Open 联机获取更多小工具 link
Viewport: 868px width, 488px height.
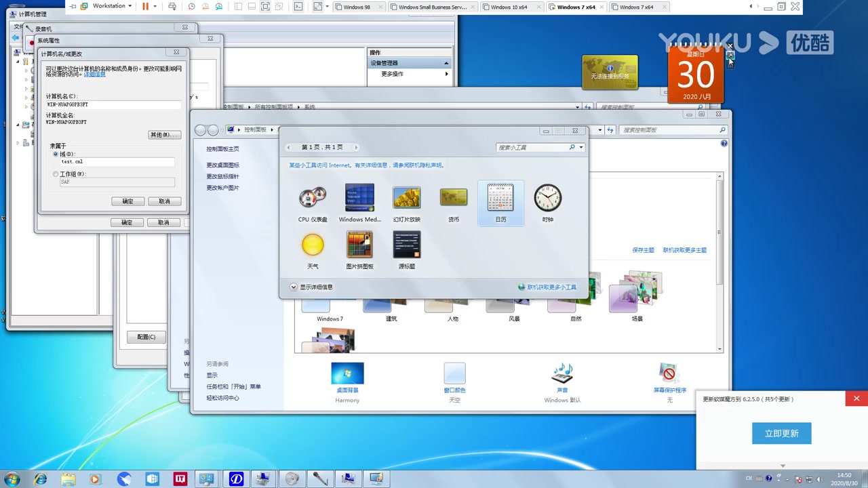[551, 287]
